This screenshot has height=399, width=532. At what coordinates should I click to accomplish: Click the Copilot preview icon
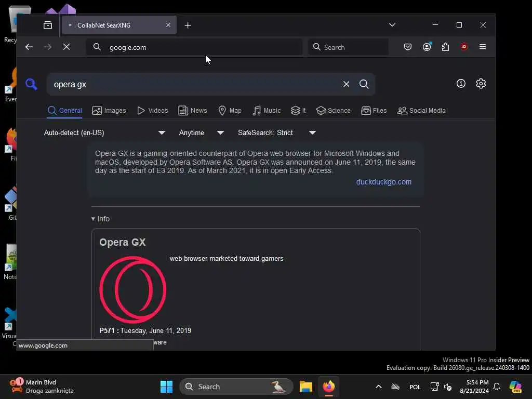pos(515,387)
